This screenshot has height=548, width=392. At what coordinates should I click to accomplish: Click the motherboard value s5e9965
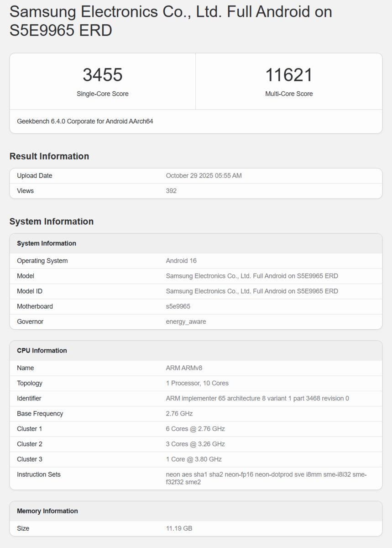point(178,306)
